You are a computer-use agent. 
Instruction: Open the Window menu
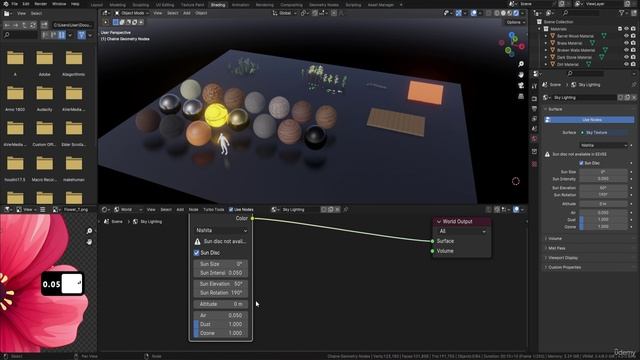(x=59, y=4)
